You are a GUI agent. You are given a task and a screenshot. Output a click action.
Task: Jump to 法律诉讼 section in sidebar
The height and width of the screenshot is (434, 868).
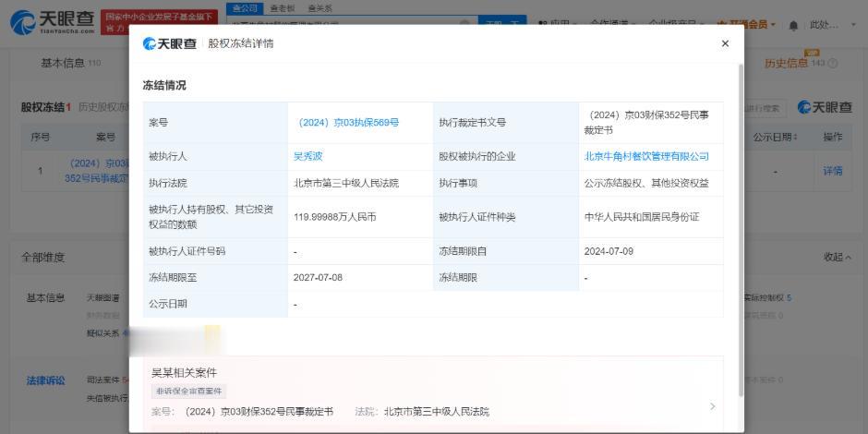tap(45, 380)
